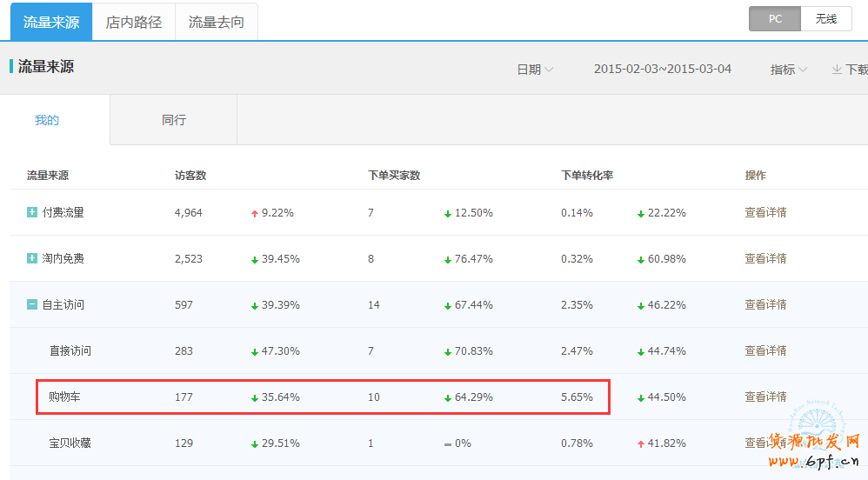
Task: Open the 指标 dropdown
Action: [788, 70]
